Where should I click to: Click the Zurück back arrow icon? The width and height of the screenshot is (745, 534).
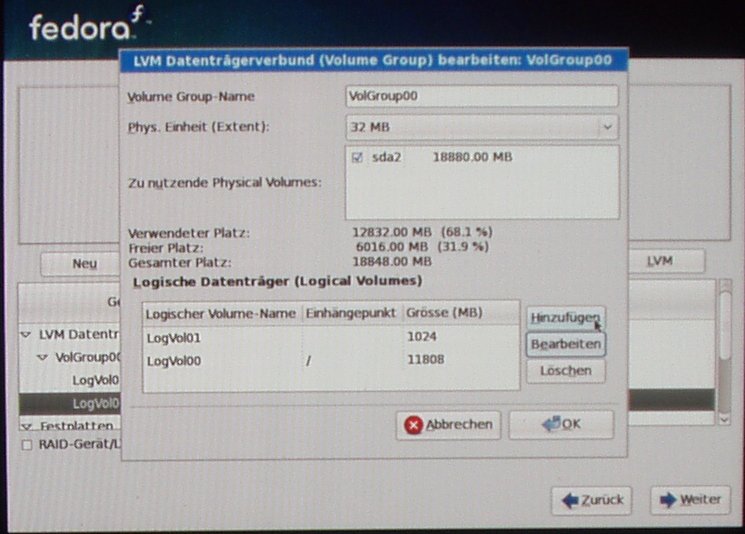(x=570, y=500)
